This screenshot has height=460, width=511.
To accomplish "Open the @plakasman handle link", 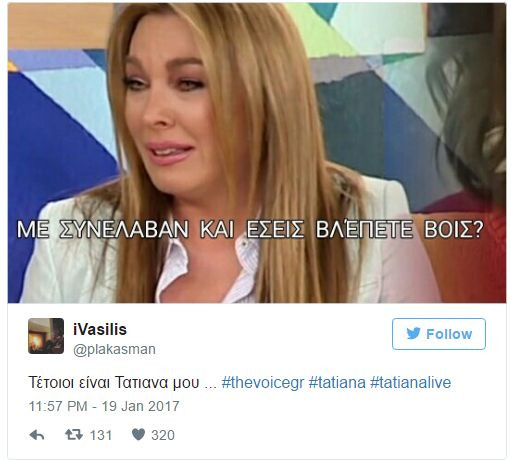I will [x=114, y=349].
